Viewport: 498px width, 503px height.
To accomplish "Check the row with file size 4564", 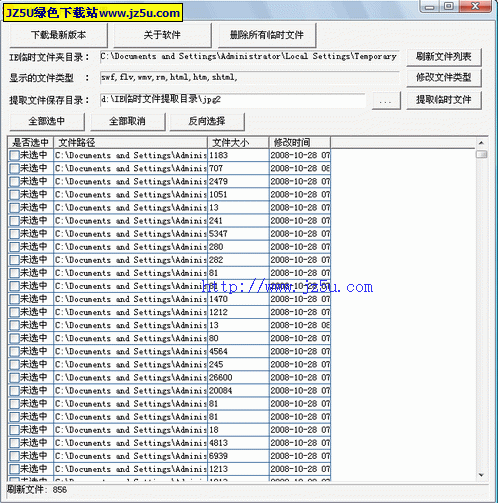I will pyautogui.click(x=14, y=351).
